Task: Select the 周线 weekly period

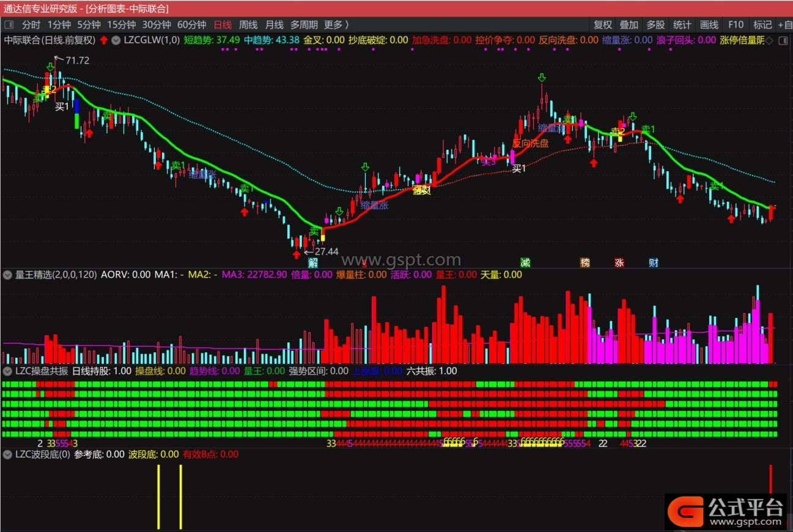Action: coord(248,24)
